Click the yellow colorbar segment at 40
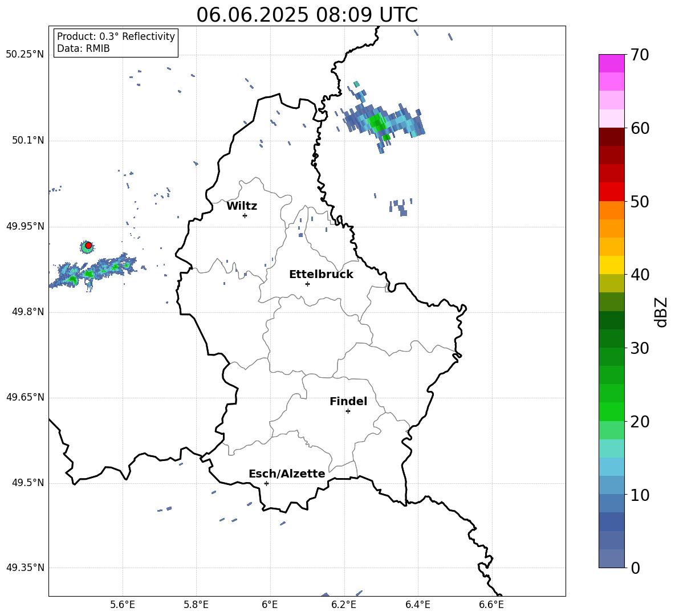The image size is (675, 616). (x=611, y=265)
